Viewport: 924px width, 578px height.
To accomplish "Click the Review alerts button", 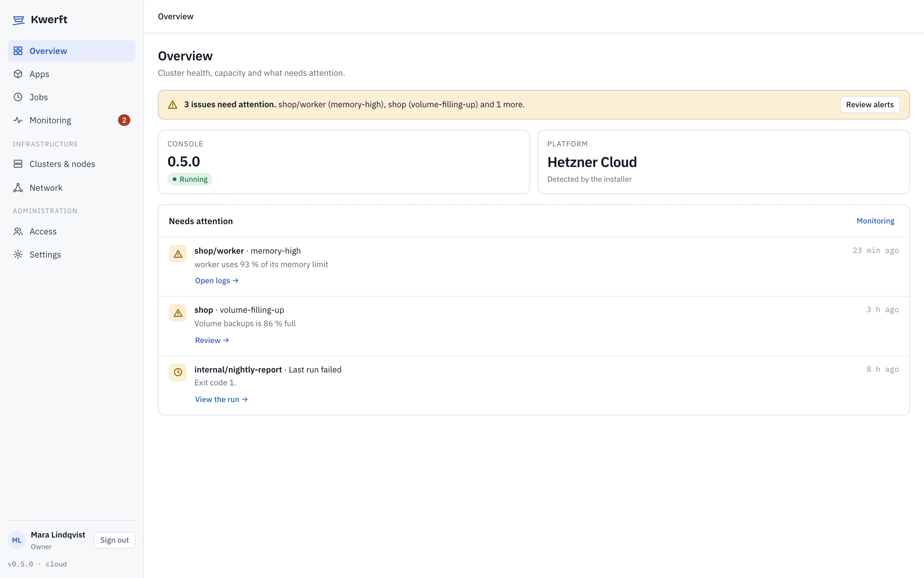I will [870, 105].
